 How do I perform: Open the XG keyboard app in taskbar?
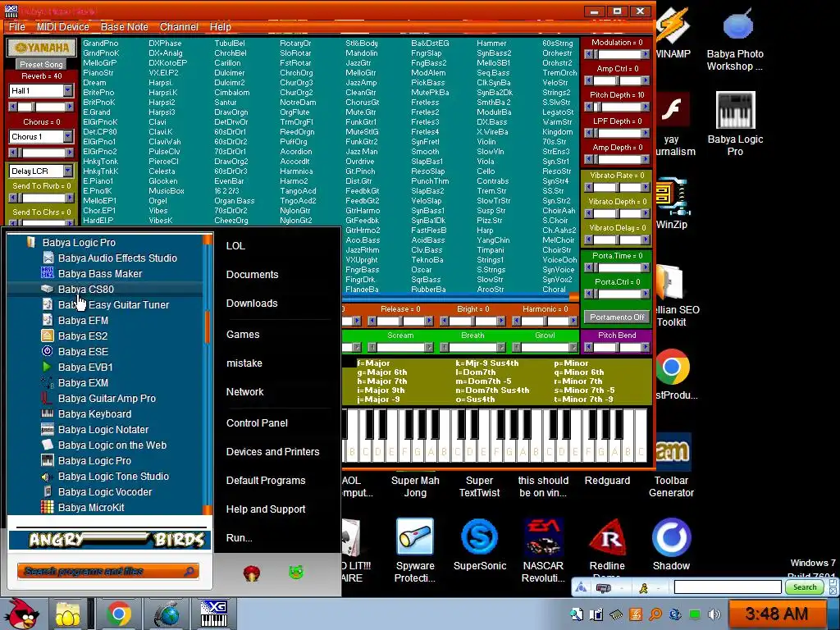pyautogui.click(x=213, y=614)
